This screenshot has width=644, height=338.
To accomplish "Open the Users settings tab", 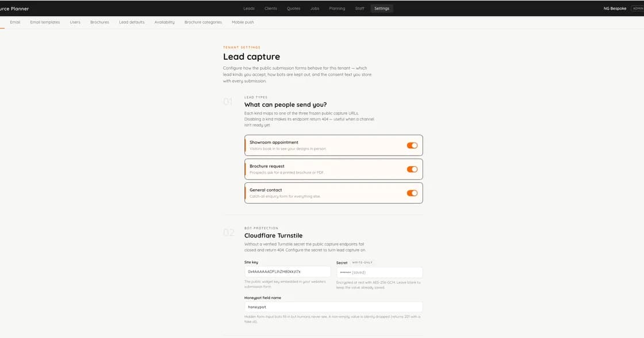I will (75, 22).
